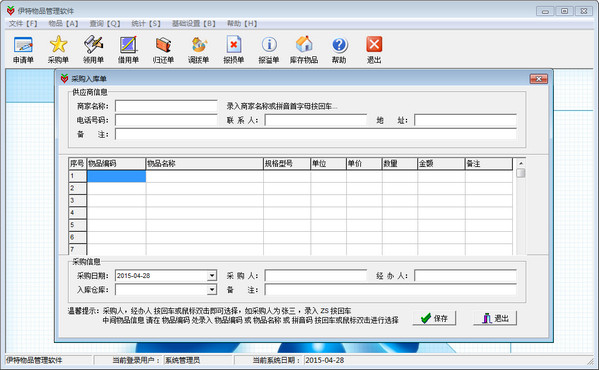Click the 保存 button
Screen dimensions: 599x370
click(x=434, y=318)
